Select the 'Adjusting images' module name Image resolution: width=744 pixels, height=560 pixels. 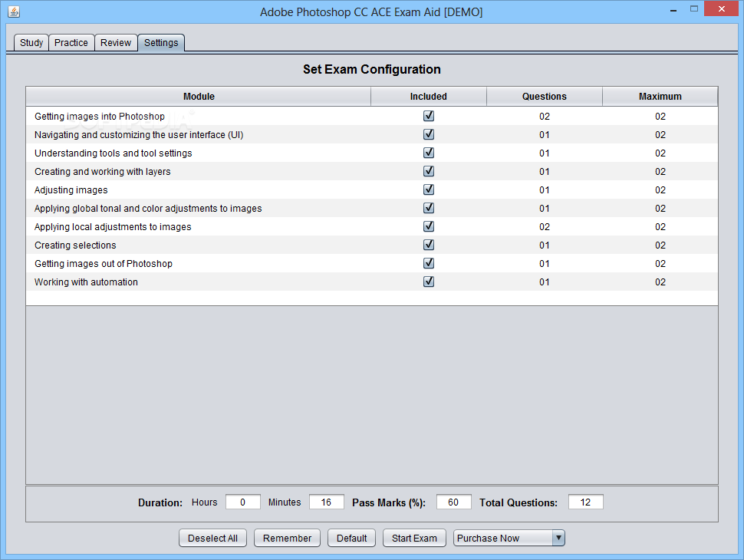click(71, 189)
